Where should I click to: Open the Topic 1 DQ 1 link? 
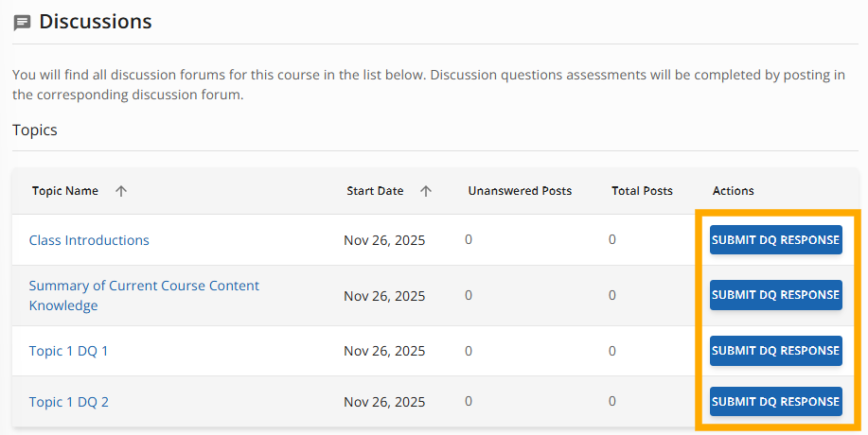point(68,351)
